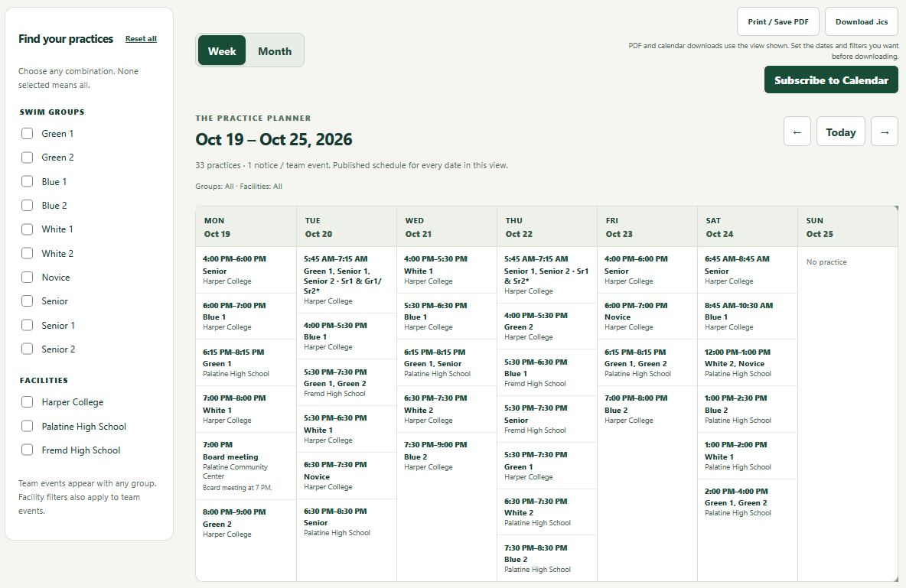Open Saturday 8:45 AM Blue 1 practice

pyautogui.click(x=748, y=316)
